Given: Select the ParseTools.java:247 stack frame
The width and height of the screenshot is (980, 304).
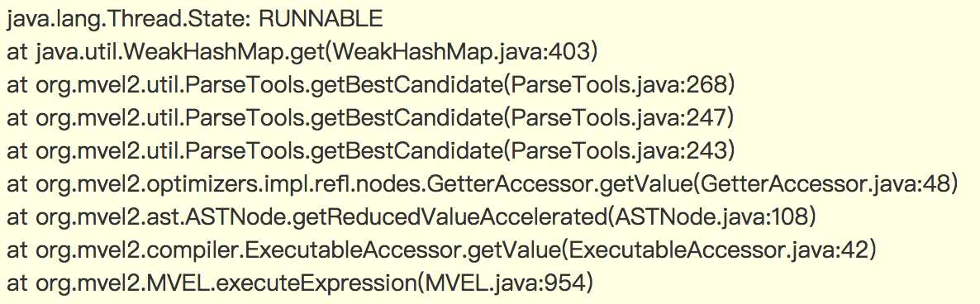Looking at the screenshot, I should [370, 118].
